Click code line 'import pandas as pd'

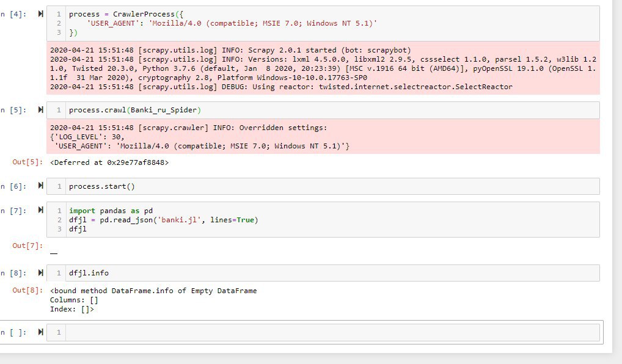[111, 211]
